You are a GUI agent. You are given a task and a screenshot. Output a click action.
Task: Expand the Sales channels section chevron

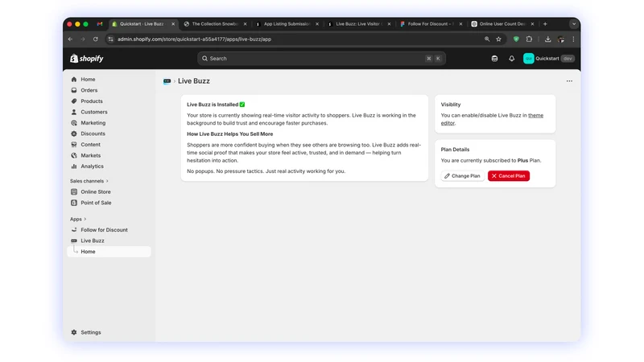pos(107,181)
